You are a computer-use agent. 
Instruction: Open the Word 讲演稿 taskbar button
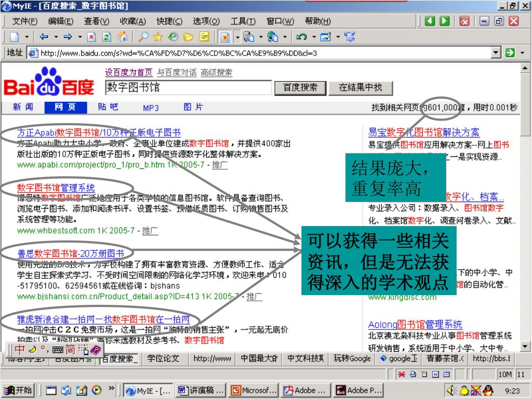click(201, 391)
